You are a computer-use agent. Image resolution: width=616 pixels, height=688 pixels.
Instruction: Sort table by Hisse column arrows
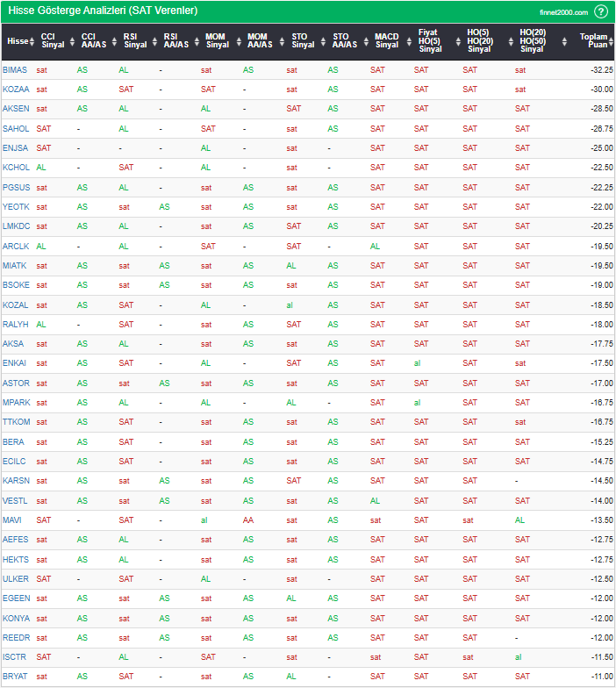(x=32, y=41)
